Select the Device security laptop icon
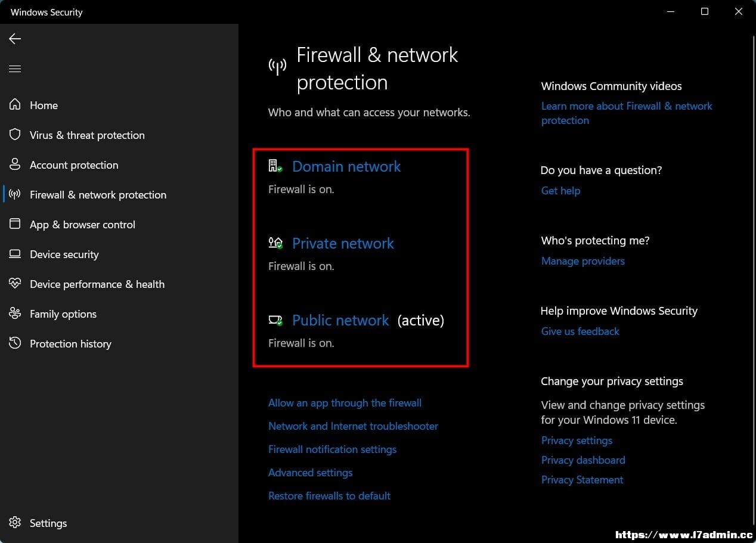The width and height of the screenshot is (756, 543). click(15, 254)
